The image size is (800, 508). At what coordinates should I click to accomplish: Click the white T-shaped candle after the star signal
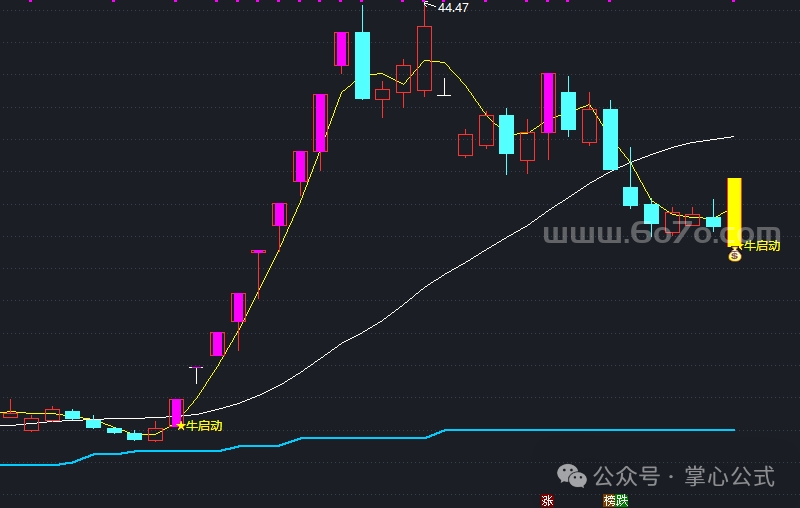point(196,375)
